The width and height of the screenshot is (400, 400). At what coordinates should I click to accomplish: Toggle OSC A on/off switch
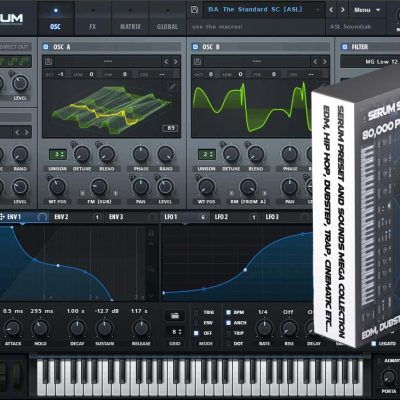(46, 47)
